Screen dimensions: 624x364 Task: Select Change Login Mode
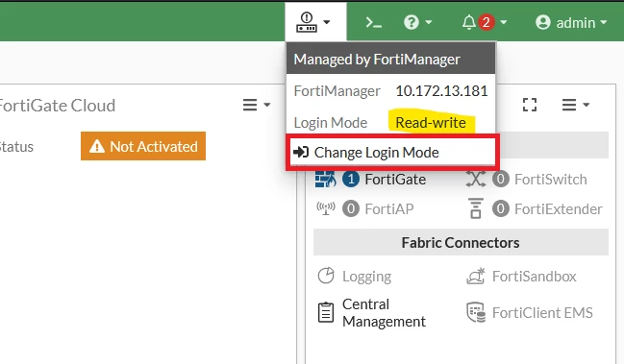click(392, 152)
